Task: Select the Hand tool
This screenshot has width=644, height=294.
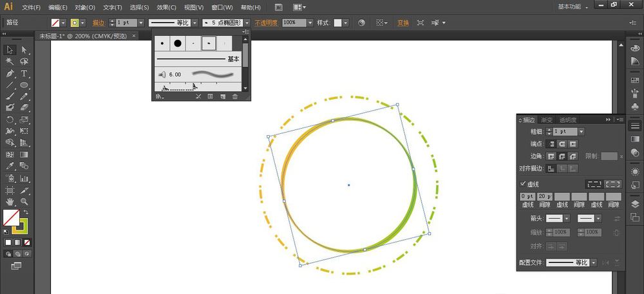Action: click(10, 201)
